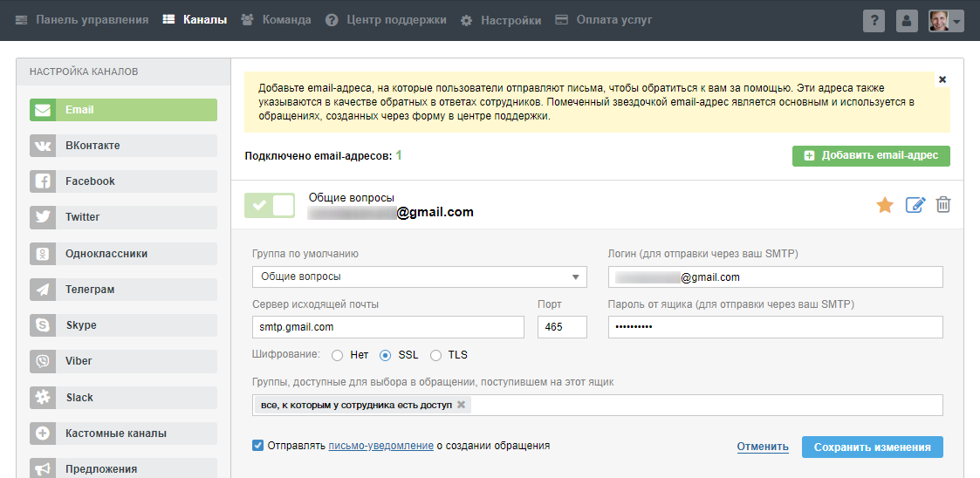This screenshot has width=980, height=478.
Task: Click the Отменить link
Action: click(763, 447)
